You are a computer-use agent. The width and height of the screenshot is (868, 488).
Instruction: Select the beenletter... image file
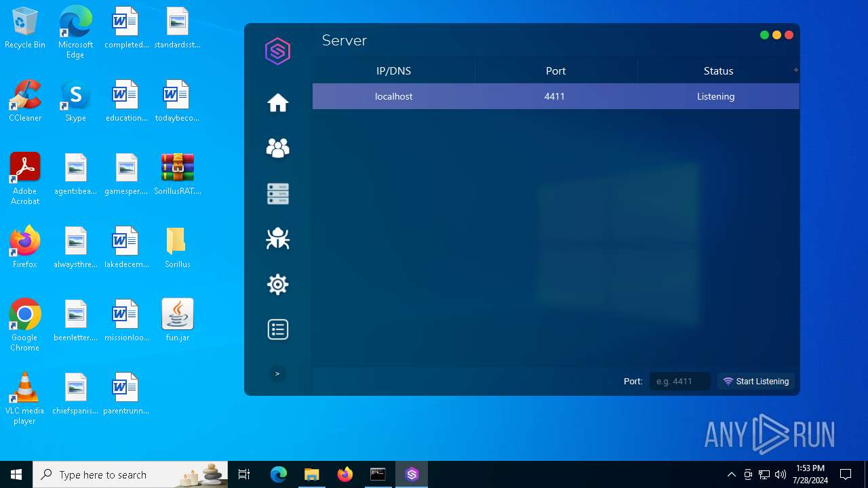[75, 321]
